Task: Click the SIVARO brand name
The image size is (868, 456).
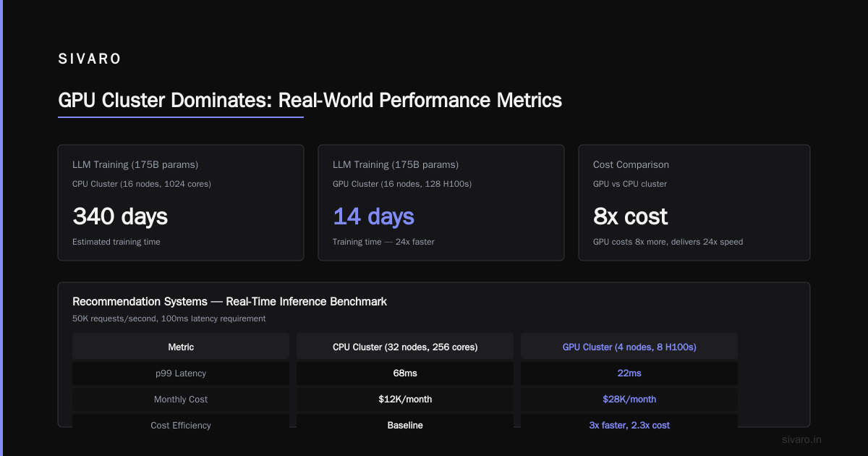Action: 89,59
